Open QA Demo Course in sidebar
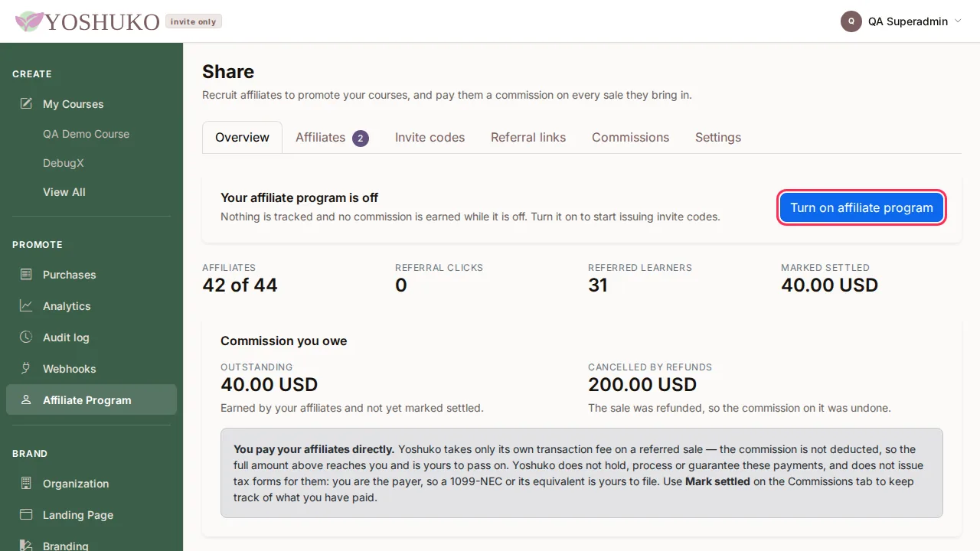This screenshot has width=980, height=551. (x=86, y=134)
